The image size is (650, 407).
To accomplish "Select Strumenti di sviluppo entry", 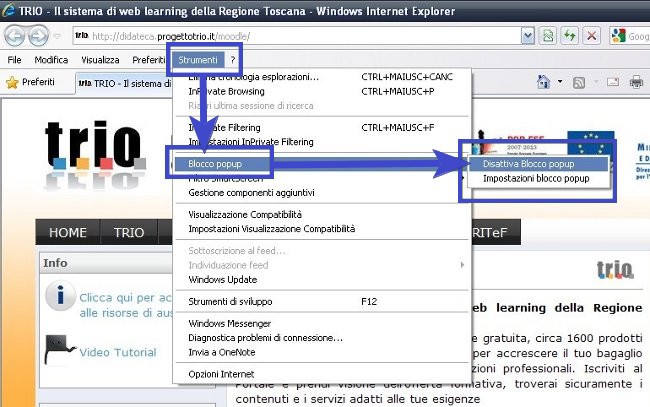I will (x=322, y=302).
